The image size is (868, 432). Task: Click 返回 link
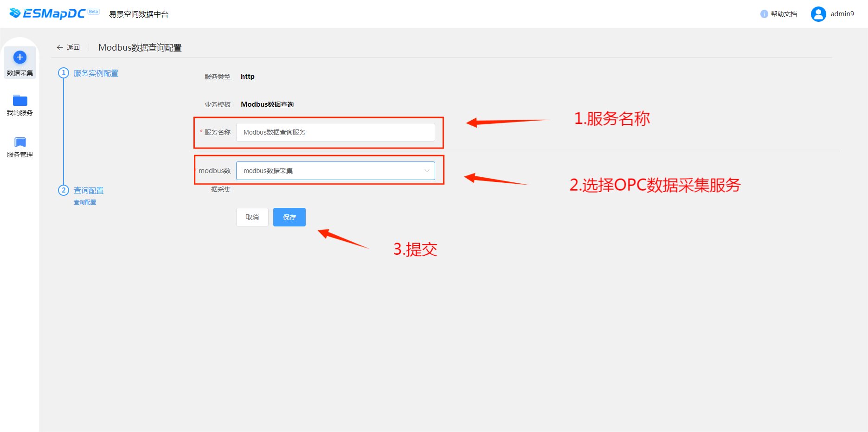click(x=73, y=47)
